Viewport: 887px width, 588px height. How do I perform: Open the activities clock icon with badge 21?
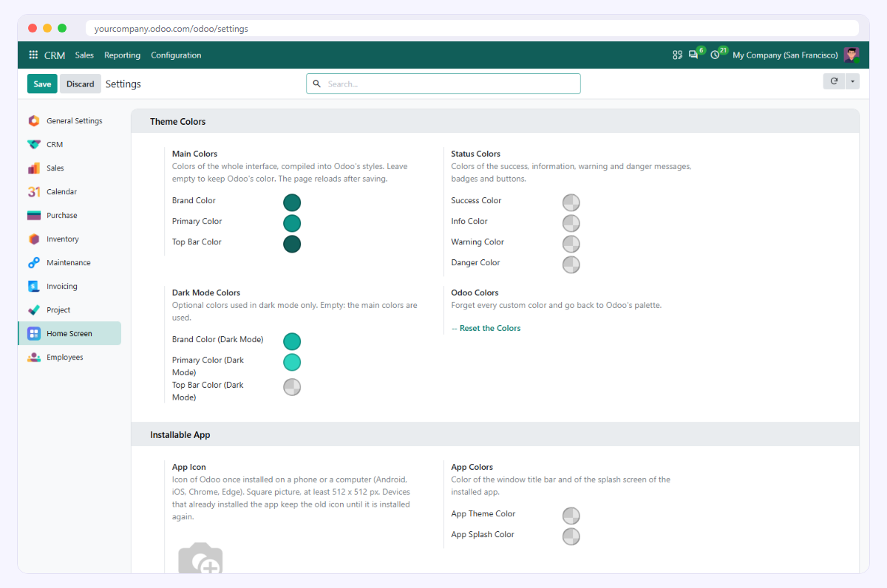[715, 55]
